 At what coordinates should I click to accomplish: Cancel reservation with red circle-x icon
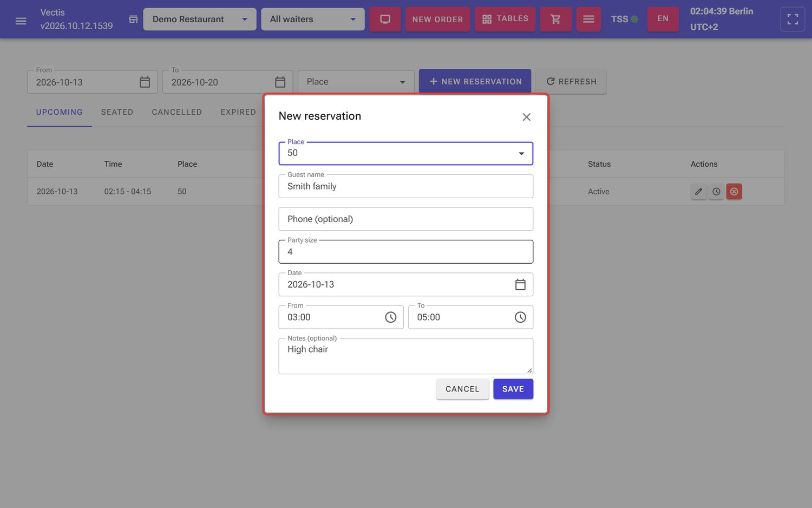tap(734, 191)
